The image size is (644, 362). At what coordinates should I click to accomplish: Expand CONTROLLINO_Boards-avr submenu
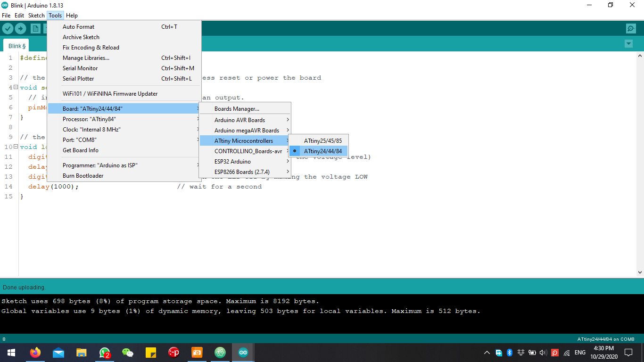pyautogui.click(x=245, y=151)
